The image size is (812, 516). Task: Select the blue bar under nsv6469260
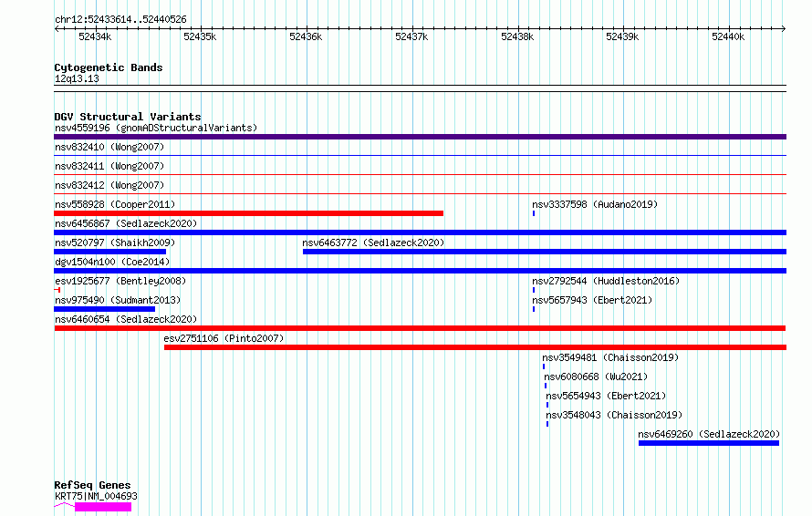tap(709, 443)
